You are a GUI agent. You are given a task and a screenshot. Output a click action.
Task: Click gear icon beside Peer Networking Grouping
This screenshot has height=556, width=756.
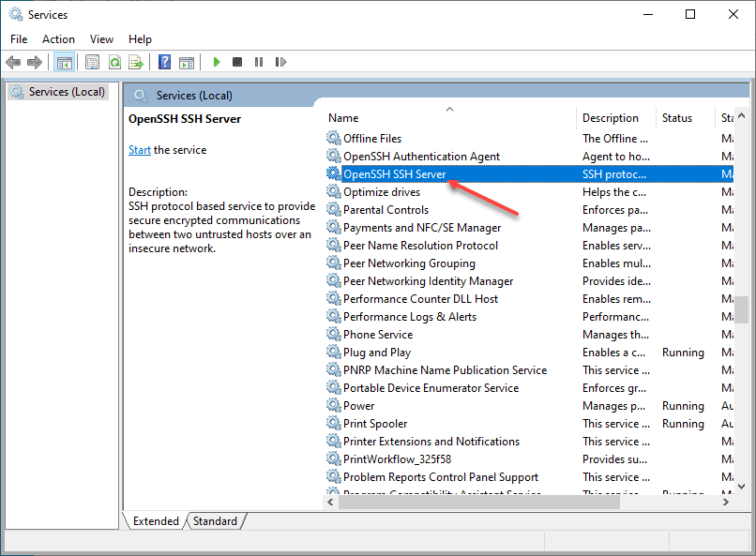tap(334, 263)
